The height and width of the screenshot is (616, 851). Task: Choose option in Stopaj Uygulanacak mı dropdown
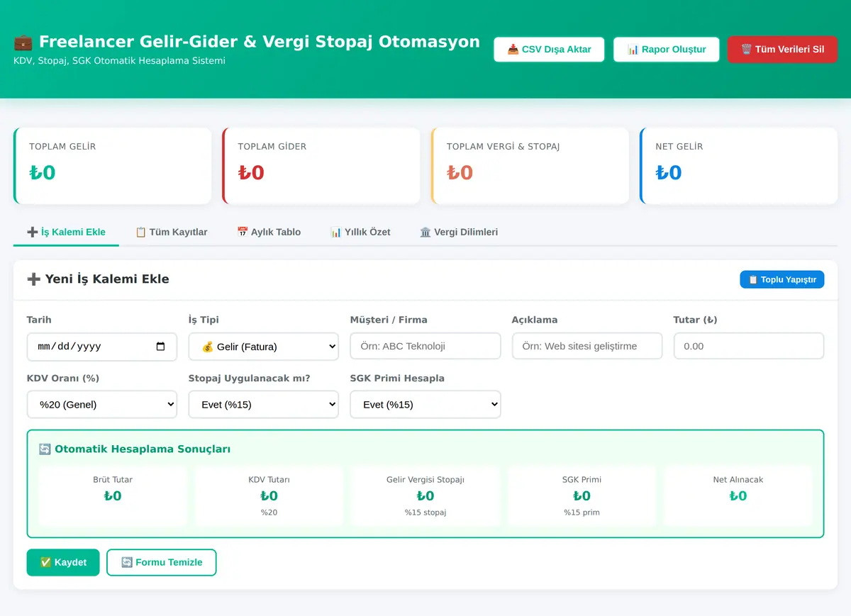point(264,405)
